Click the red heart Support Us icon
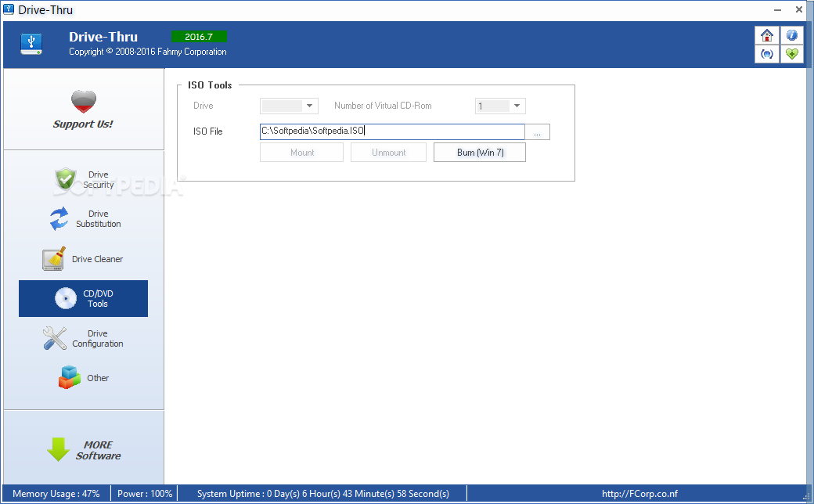814x504 pixels. 84,102
